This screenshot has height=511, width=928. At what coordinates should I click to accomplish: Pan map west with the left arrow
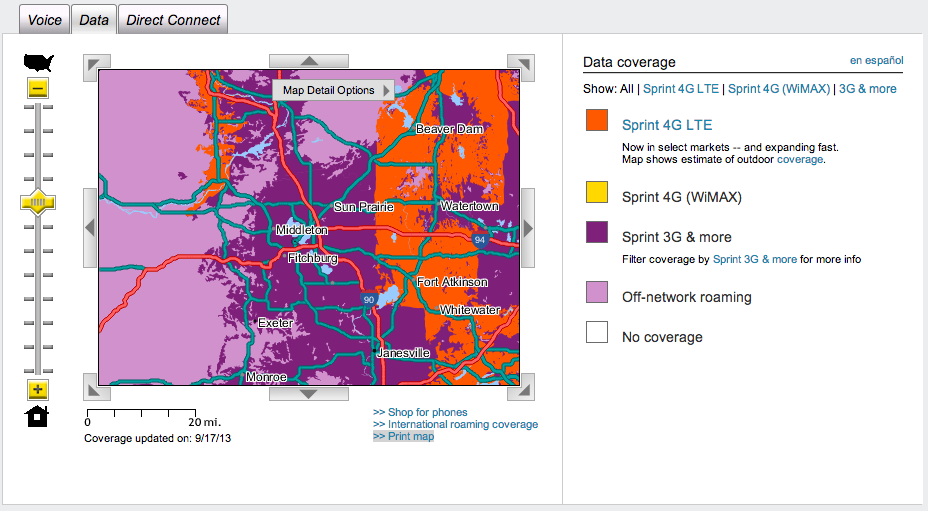90,228
